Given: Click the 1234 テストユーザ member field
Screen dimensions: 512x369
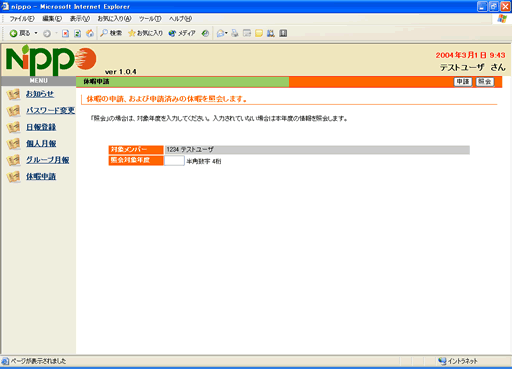Looking at the screenshot, I should click(x=317, y=150).
